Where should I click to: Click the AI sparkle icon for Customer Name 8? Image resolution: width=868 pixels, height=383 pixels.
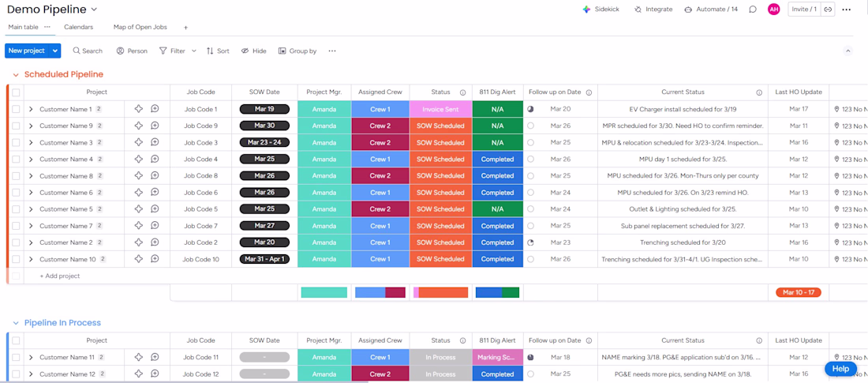(139, 175)
